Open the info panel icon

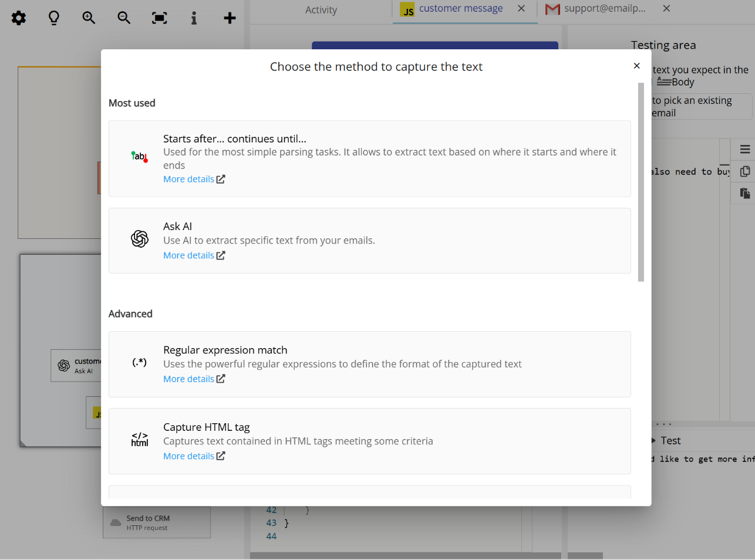[194, 18]
